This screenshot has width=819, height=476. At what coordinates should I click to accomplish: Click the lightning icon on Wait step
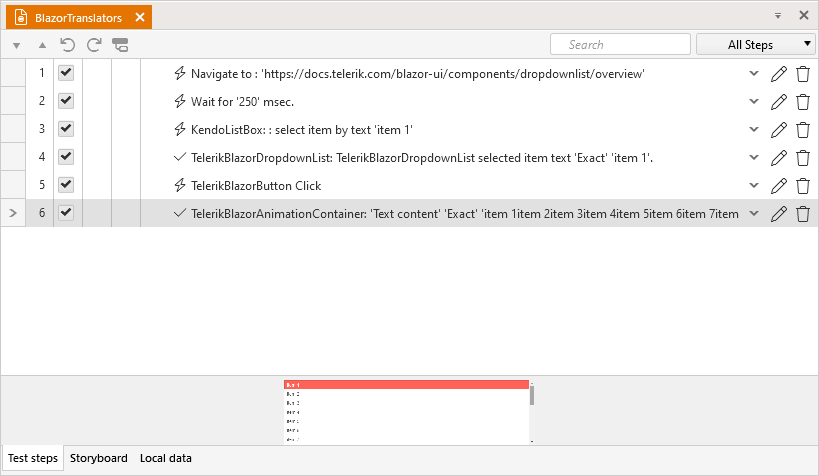(x=180, y=101)
